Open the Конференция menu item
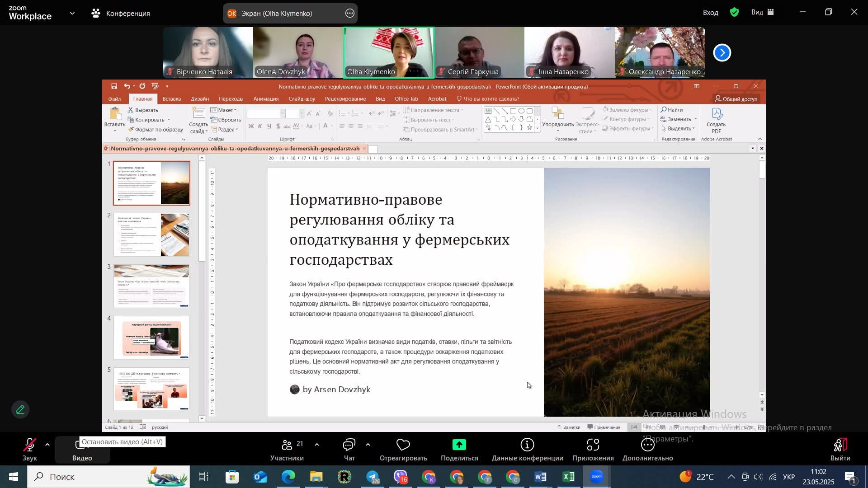The height and width of the screenshot is (488, 868). tap(121, 13)
